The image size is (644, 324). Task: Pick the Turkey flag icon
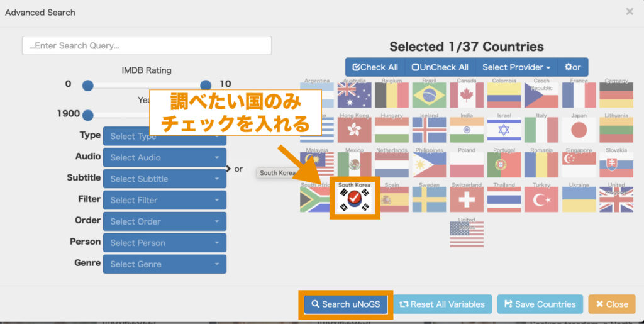click(x=541, y=199)
